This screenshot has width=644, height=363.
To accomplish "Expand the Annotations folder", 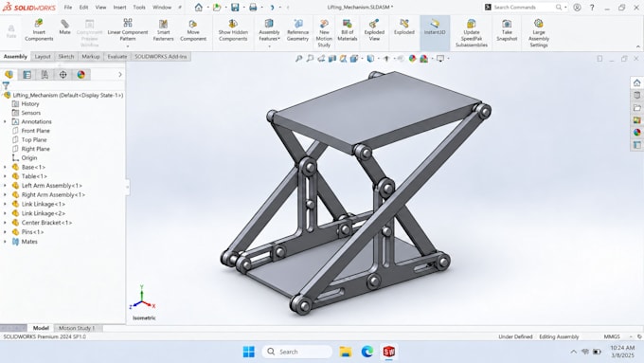I will (5, 121).
